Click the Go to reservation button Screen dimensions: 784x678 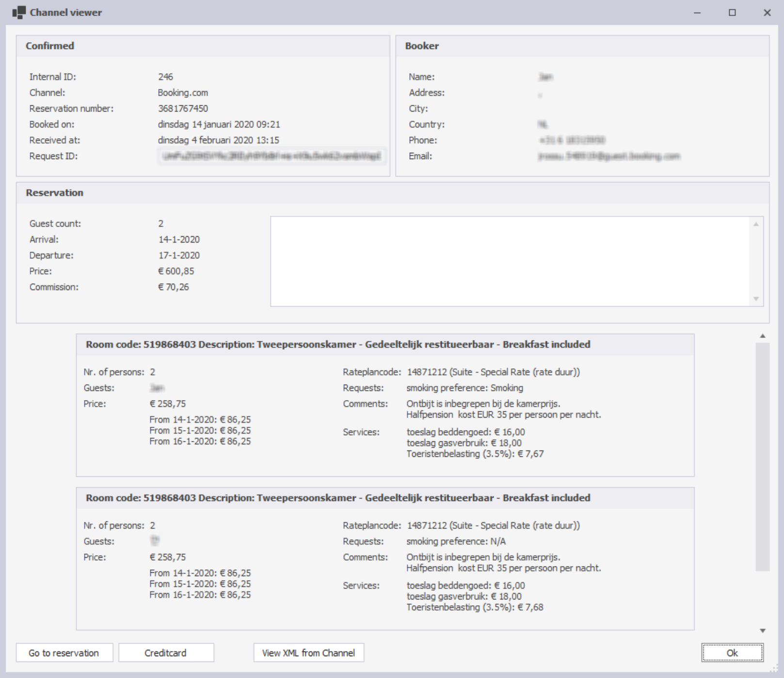click(64, 653)
